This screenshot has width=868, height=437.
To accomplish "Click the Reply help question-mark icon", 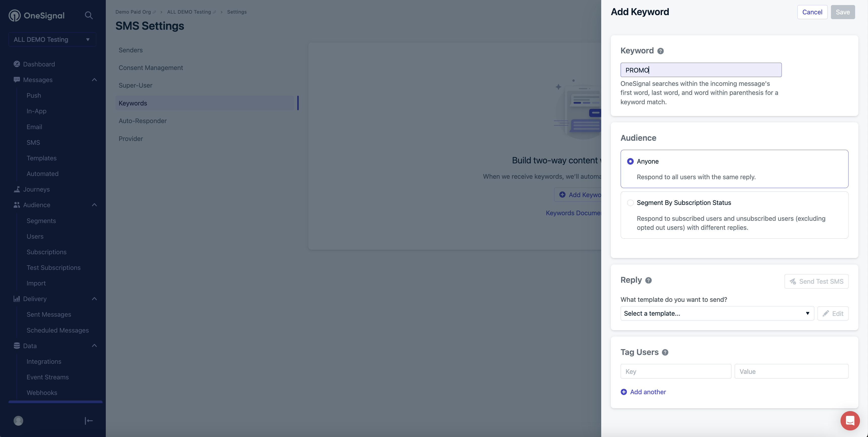I will click(x=648, y=280).
